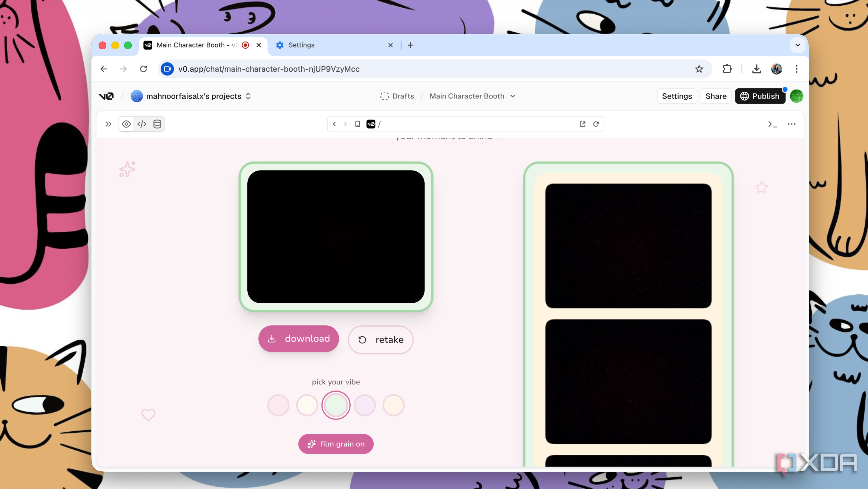
Task: Select the peach vibe color
Action: (x=394, y=405)
